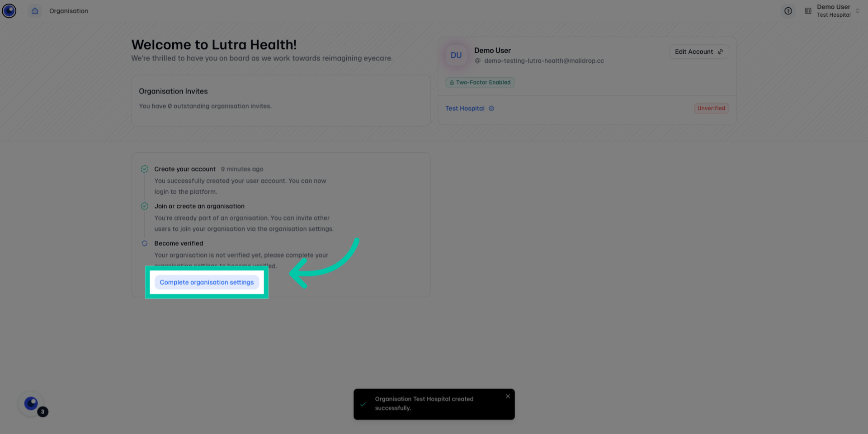Click the notification count badge on widget
The width and height of the screenshot is (868, 434).
tap(42, 411)
